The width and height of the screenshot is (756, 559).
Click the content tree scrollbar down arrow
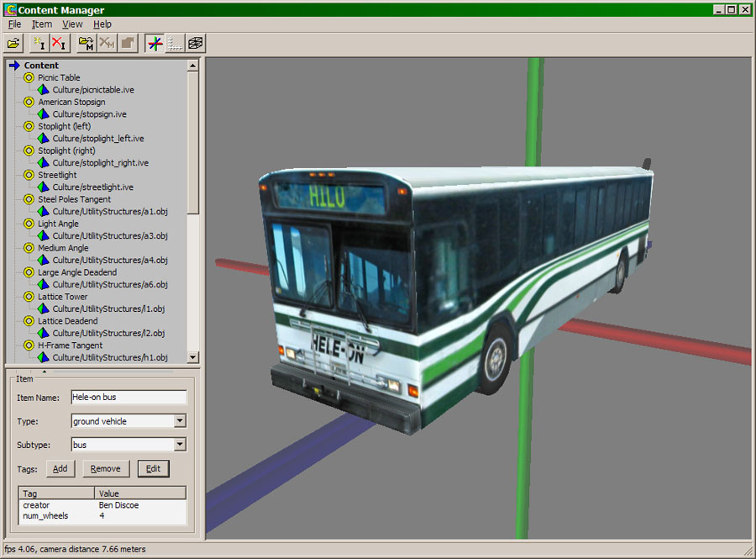(192, 357)
